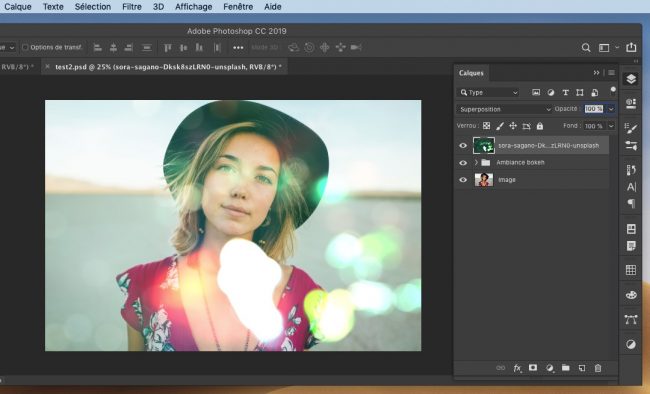Screen dimensions: 650x394
Task: Switch to the test2.psd document tab
Action: pyautogui.click(x=168, y=67)
